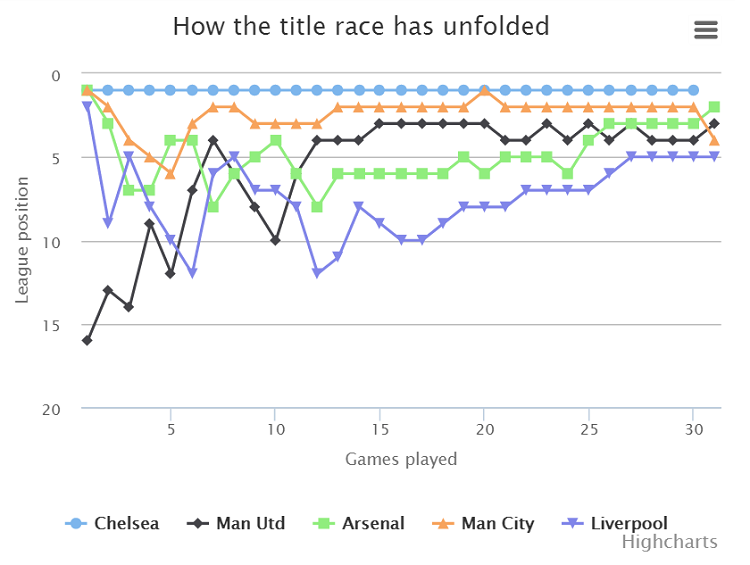Toggle the Chelsea series in legend
Image resolution: width=750 pixels, height=565 pixels.
point(125,523)
